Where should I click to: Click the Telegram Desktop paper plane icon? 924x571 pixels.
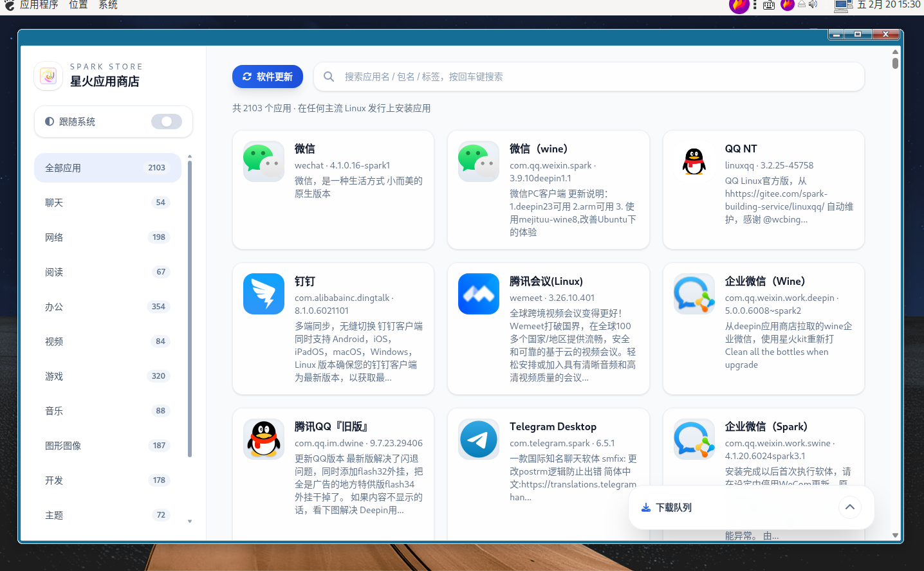479,439
